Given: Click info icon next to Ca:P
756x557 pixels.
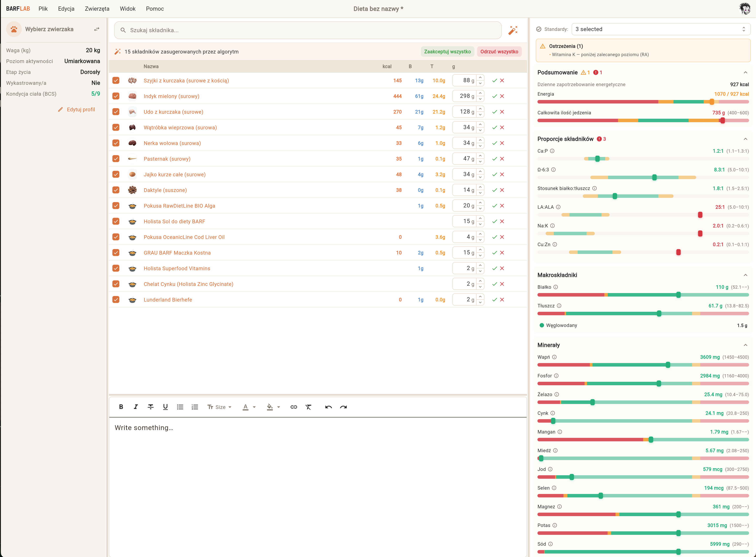Looking at the screenshot, I should coord(552,151).
